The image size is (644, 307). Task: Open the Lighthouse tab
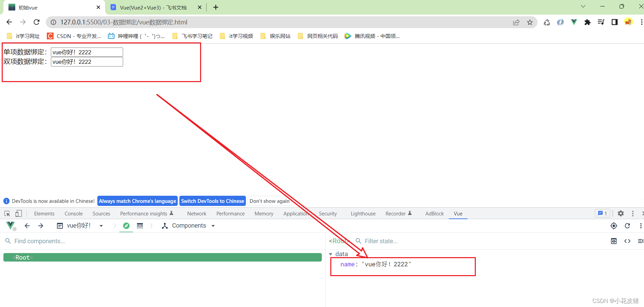pyautogui.click(x=363, y=213)
